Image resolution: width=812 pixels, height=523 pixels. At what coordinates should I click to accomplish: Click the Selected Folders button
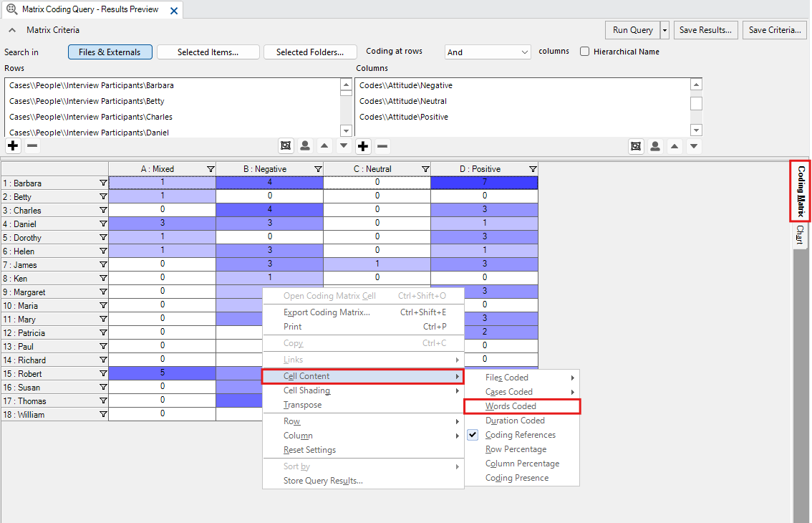click(310, 52)
